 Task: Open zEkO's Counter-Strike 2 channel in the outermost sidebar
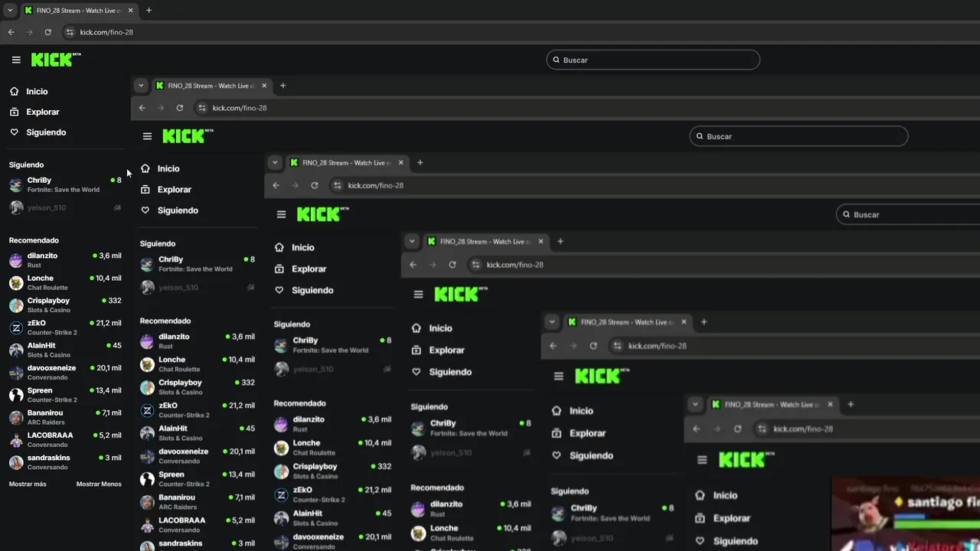pyautogui.click(x=65, y=328)
